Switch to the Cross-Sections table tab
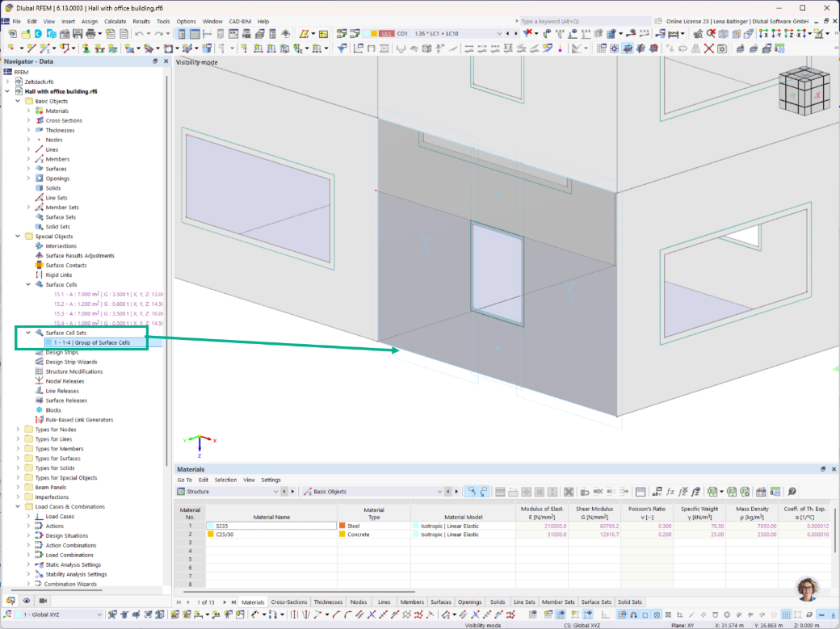The width and height of the screenshot is (840, 629). pyautogui.click(x=289, y=602)
